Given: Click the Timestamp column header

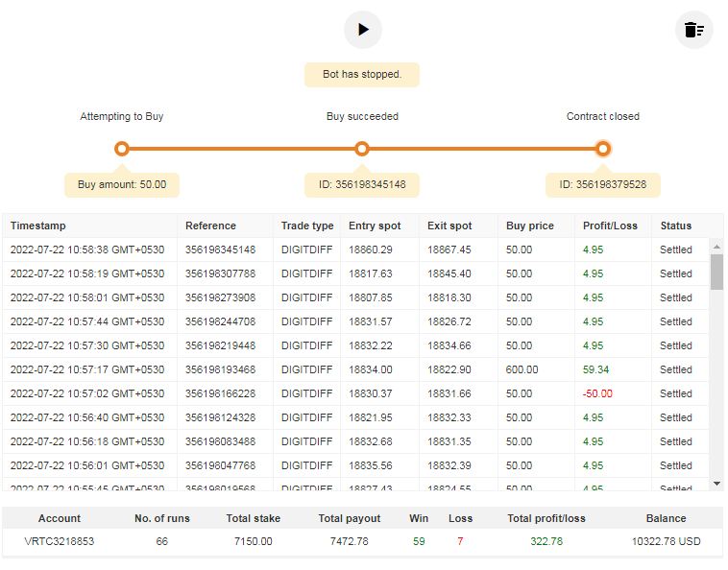Looking at the screenshot, I should [x=38, y=226].
